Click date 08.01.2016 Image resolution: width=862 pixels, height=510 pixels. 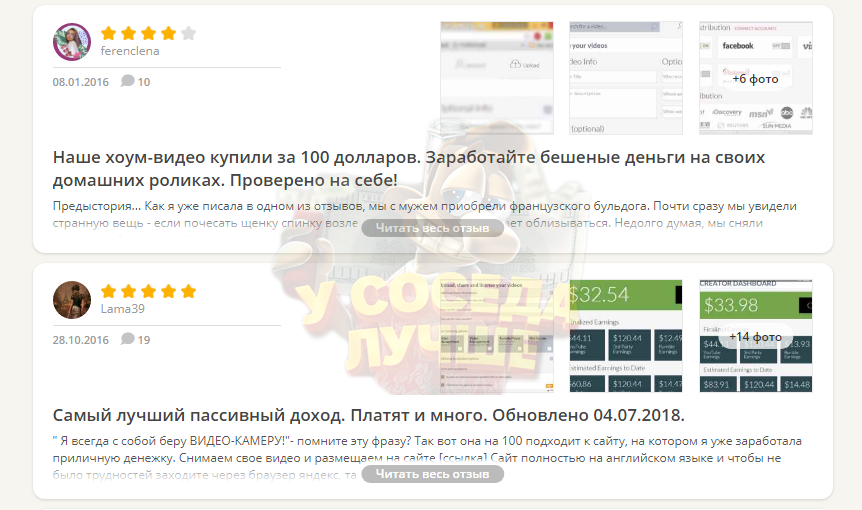pos(81,82)
